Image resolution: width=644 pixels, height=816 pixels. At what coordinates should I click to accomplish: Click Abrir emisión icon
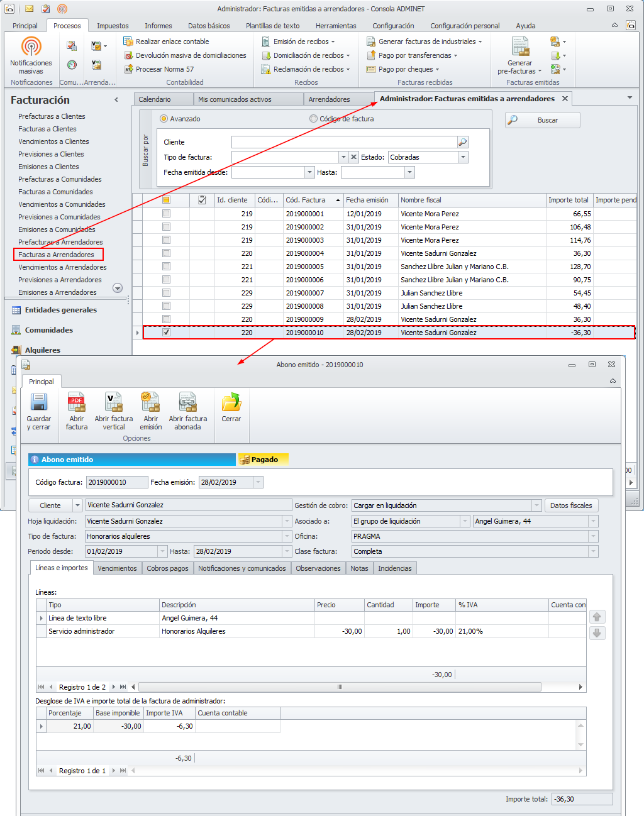(x=151, y=402)
